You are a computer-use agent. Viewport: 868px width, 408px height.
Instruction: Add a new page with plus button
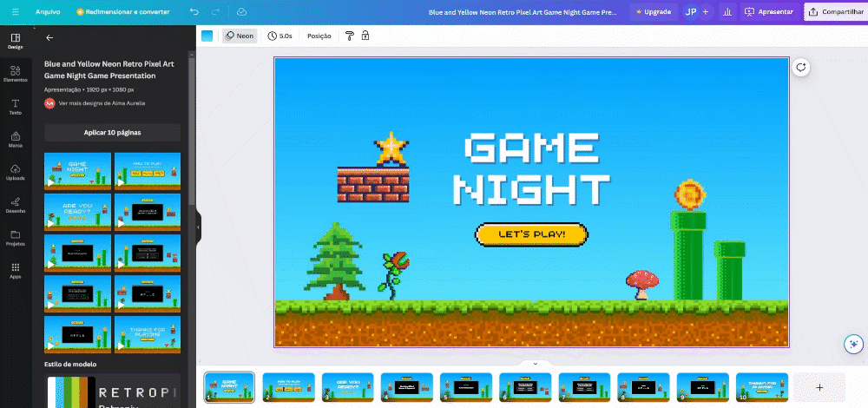819,387
